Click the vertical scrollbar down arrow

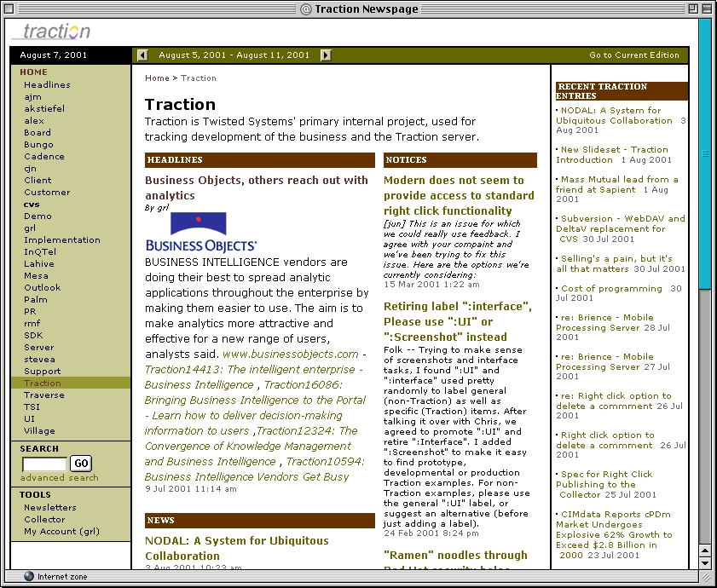pos(704,562)
